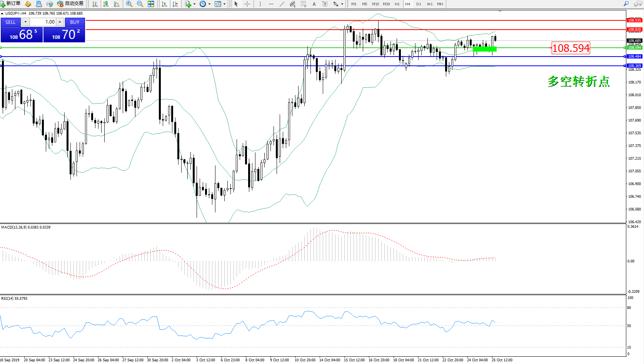Open the search magnifier at top right

point(626,4)
